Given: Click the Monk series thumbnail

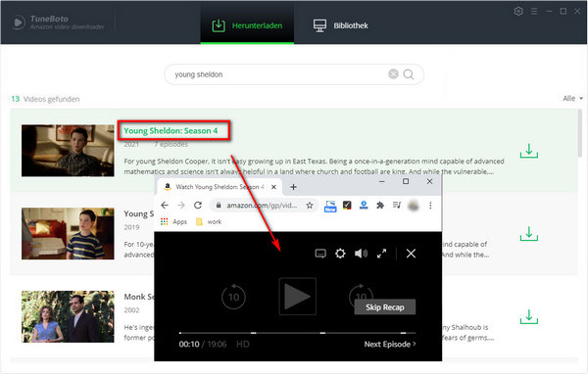Looking at the screenshot, I should click(x=68, y=316).
